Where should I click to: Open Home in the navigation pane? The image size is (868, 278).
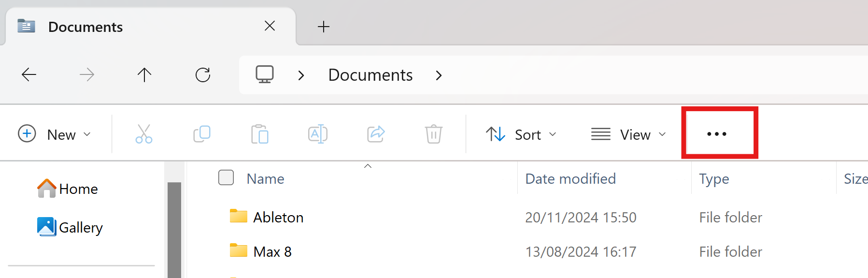coord(68,189)
